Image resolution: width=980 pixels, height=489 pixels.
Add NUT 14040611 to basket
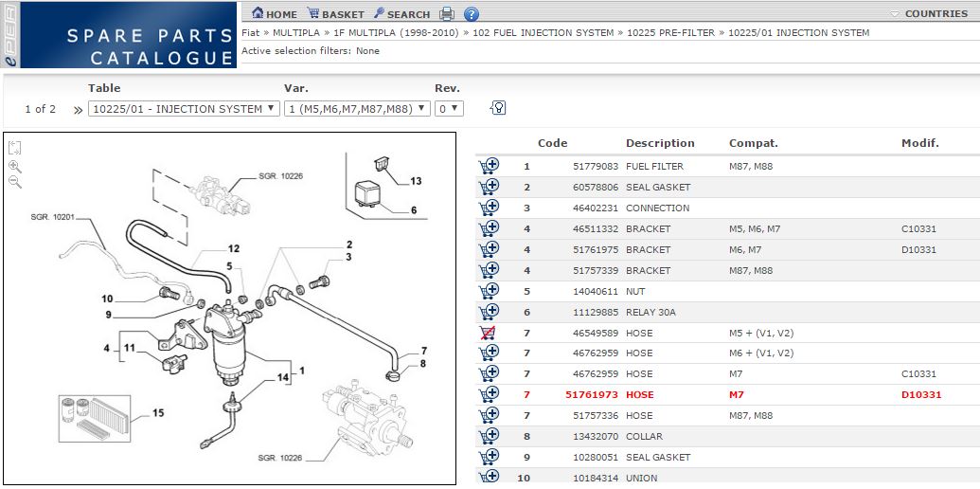click(489, 291)
